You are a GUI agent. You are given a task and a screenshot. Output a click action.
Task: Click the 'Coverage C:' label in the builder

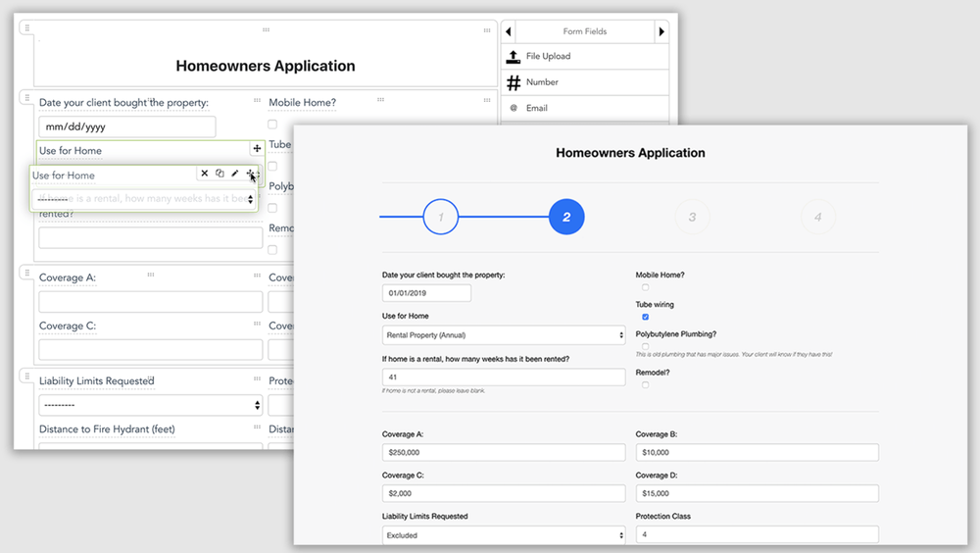[68, 326]
